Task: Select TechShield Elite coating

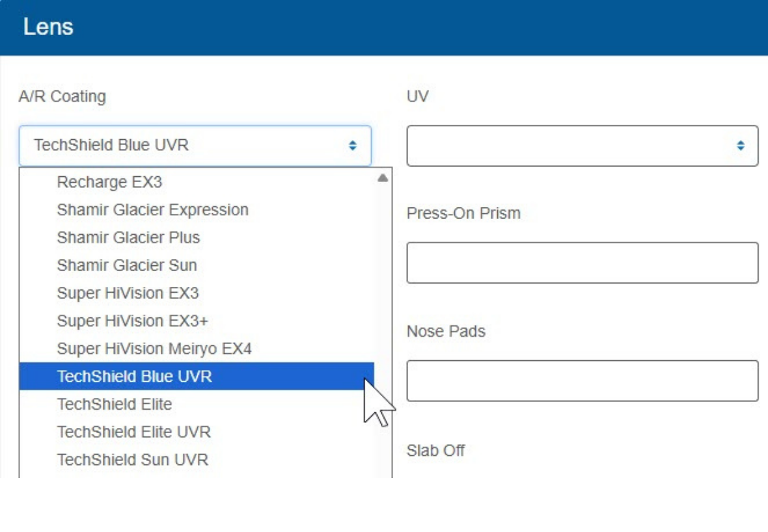Action: tap(115, 405)
